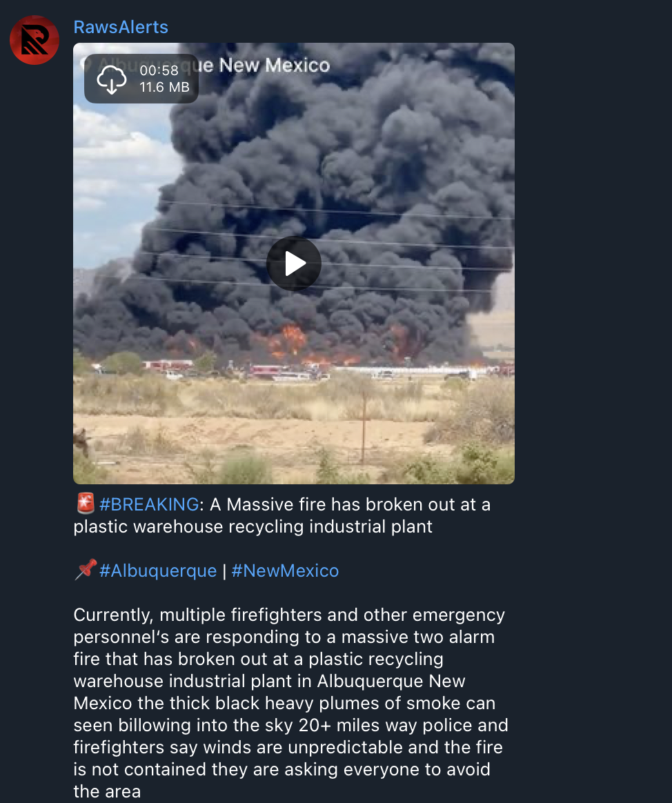Download the video via cloud icon
Viewport: 672px width, 803px height.
point(112,79)
